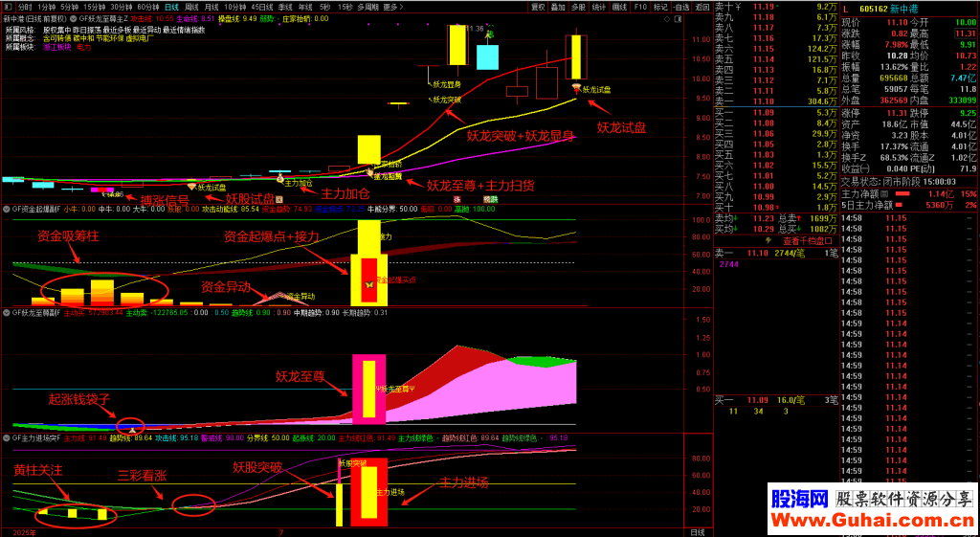Switch to the 60分钟 period tab
Image resolution: width=980 pixels, height=537 pixels.
[x=148, y=8]
